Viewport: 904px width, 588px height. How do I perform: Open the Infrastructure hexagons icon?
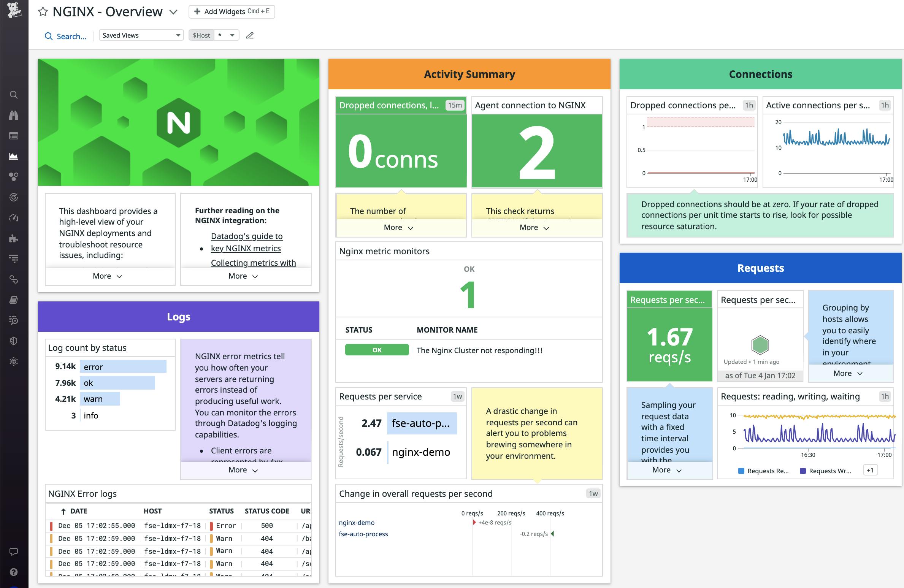pyautogui.click(x=14, y=176)
